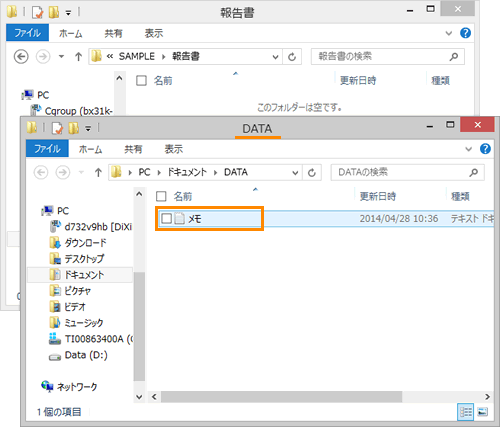
Task: Click navigation pane scroll down arrow in DATA window
Action: click(139, 397)
